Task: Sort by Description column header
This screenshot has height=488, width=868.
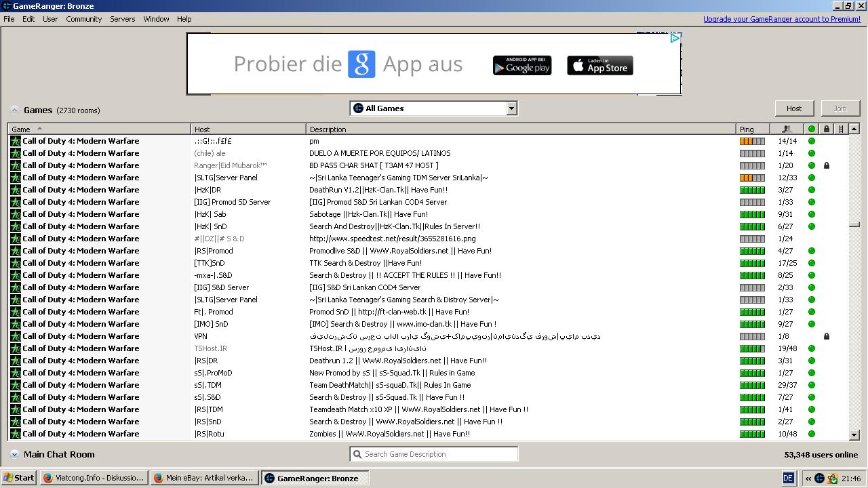Action: pos(521,129)
